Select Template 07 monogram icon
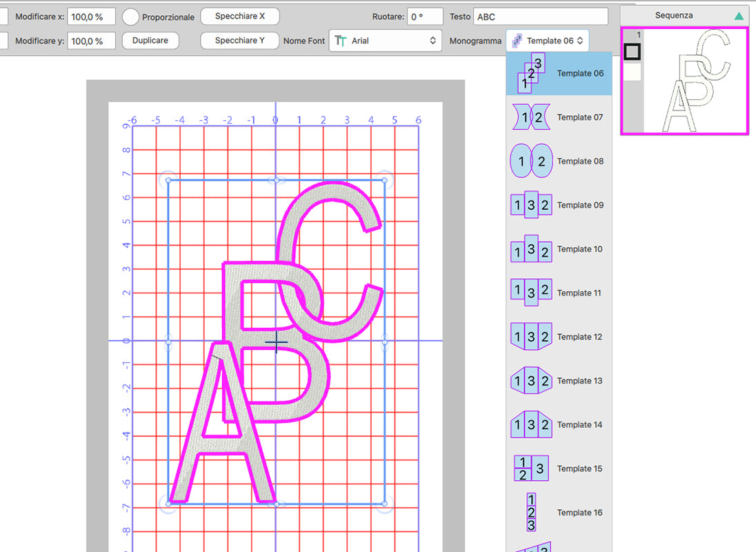 coord(530,117)
